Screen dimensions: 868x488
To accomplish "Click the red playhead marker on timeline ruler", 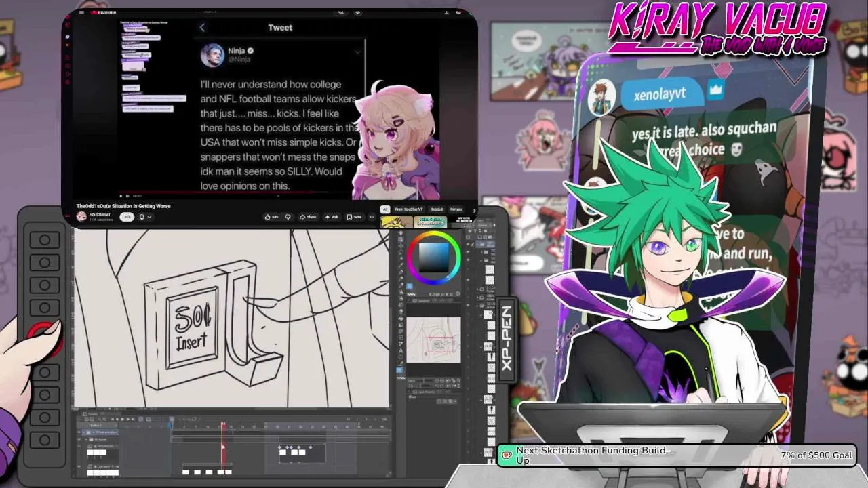I will tap(223, 424).
